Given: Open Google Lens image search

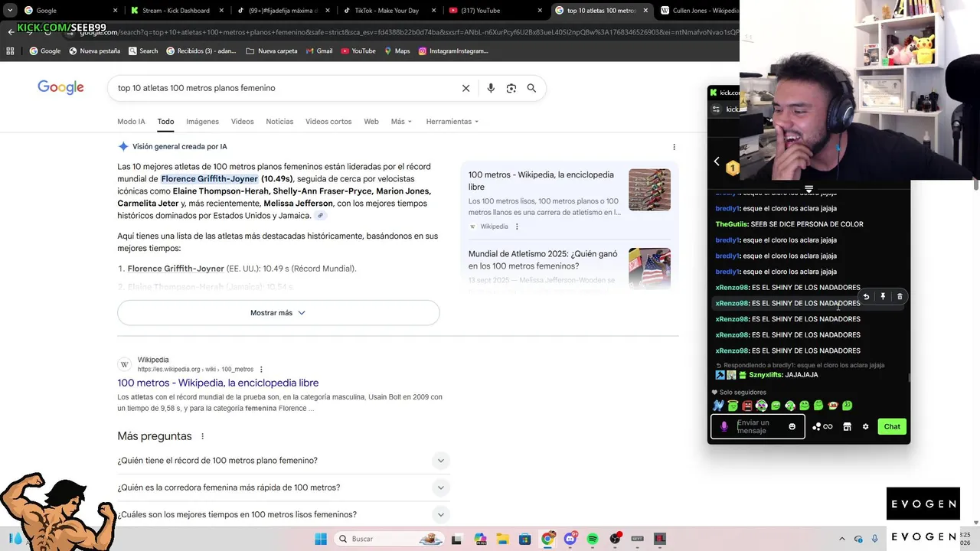Looking at the screenshot, I should (511, 88).
